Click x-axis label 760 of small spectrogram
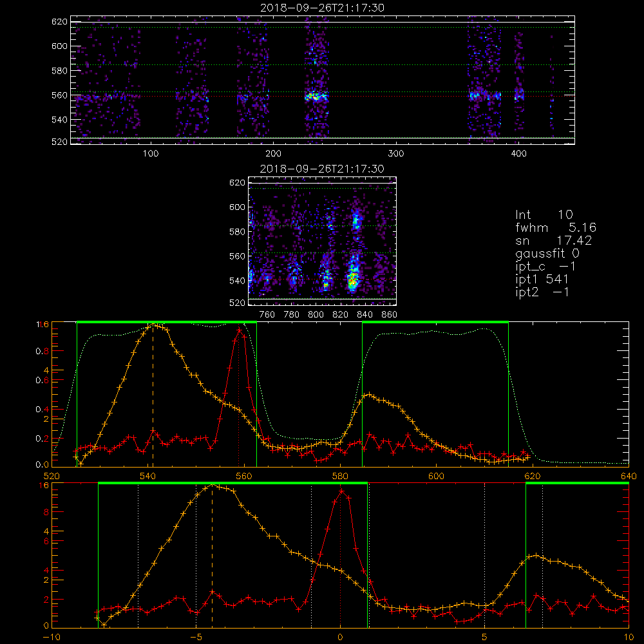The width and height of the screenshot is (644, 644). (267, 315)
